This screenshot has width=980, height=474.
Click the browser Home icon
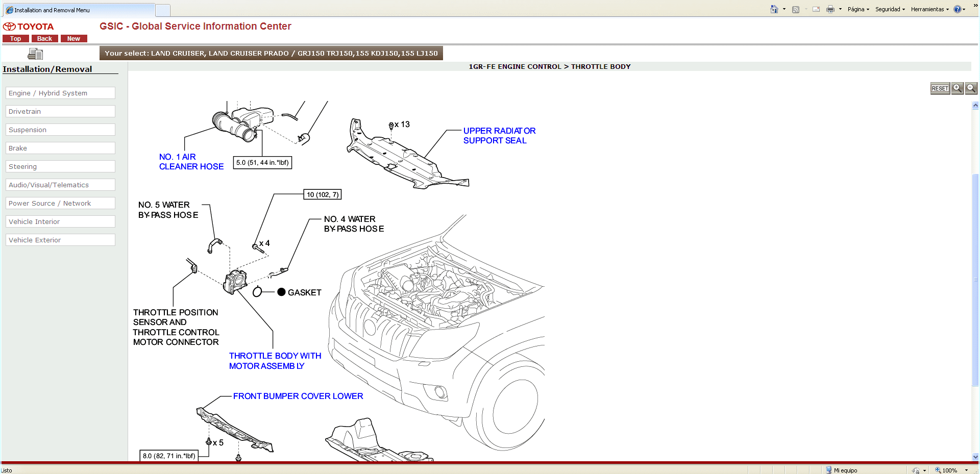pos(774,9)
